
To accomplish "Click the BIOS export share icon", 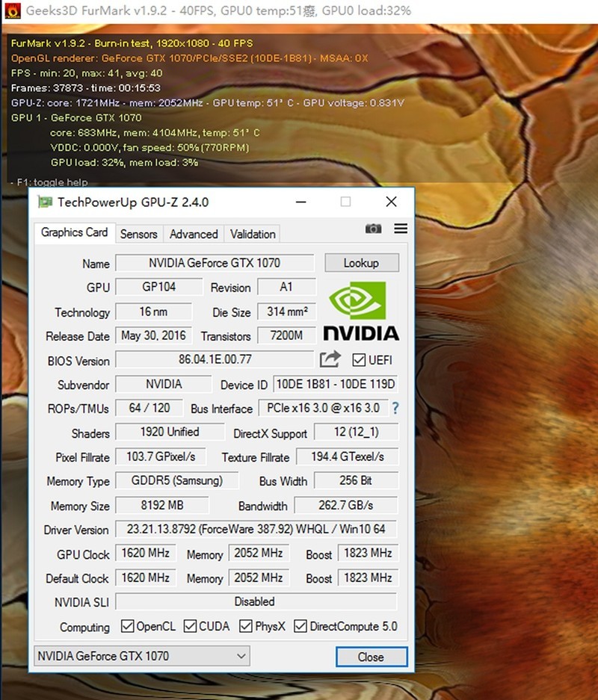I will (x=330, y=359).
